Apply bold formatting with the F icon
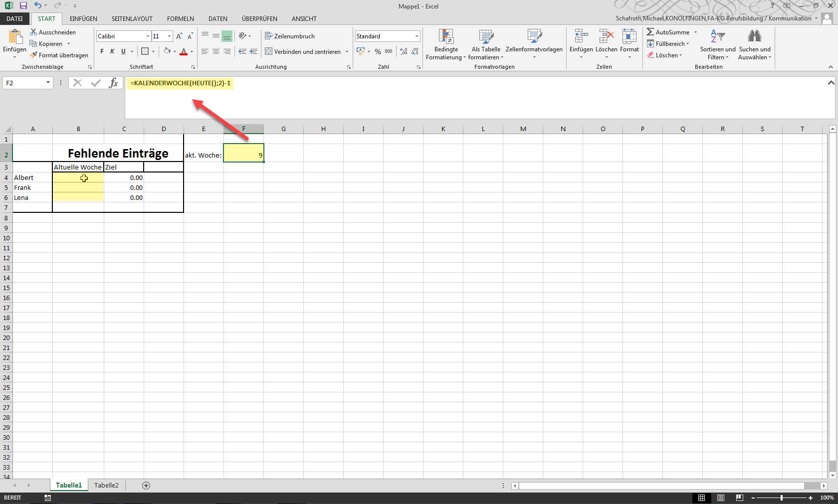The height and width of the screenshot is (504, 838). coord(101,51)
